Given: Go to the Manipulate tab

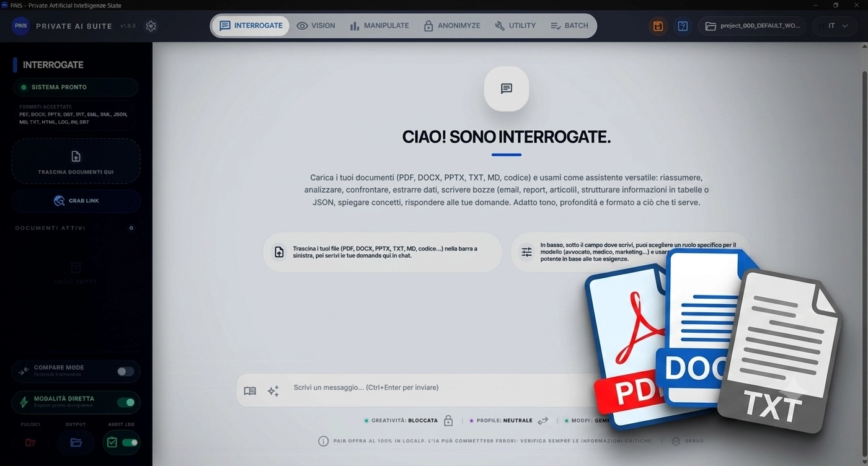Looking at the screenshot, I should [x=379, y=26].
